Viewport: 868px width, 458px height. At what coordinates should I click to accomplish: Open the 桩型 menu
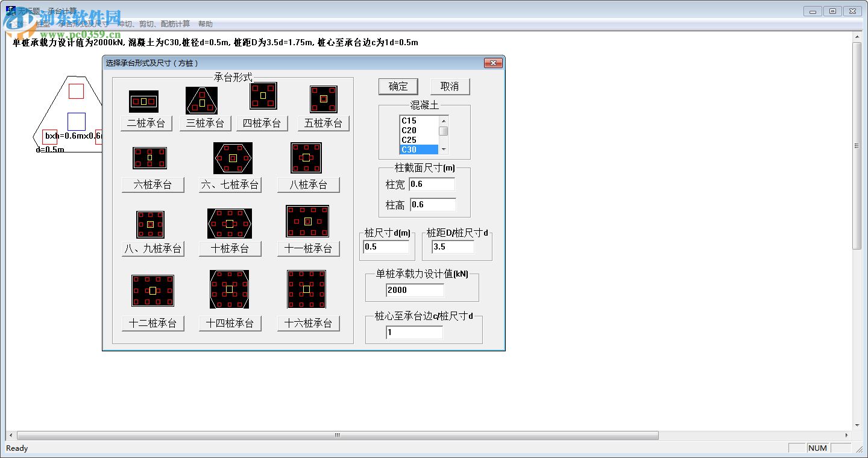click(x=44, y=24)
